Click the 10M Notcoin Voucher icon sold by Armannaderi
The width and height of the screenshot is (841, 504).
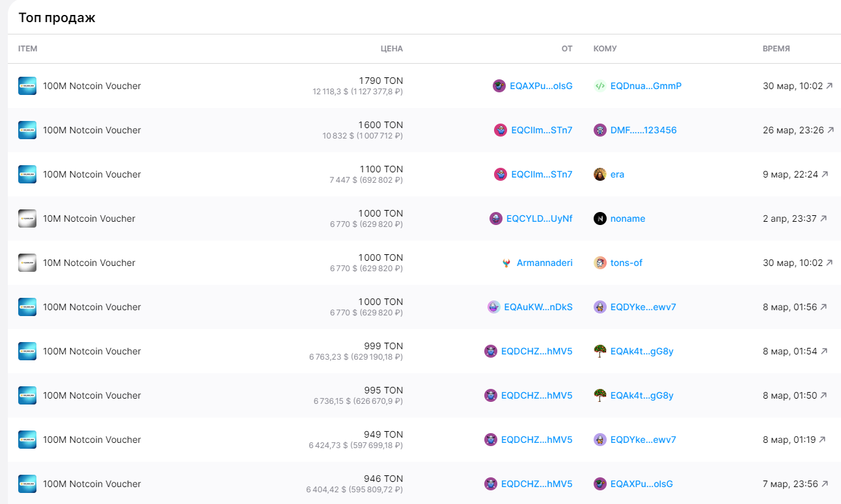pos(27,263)
